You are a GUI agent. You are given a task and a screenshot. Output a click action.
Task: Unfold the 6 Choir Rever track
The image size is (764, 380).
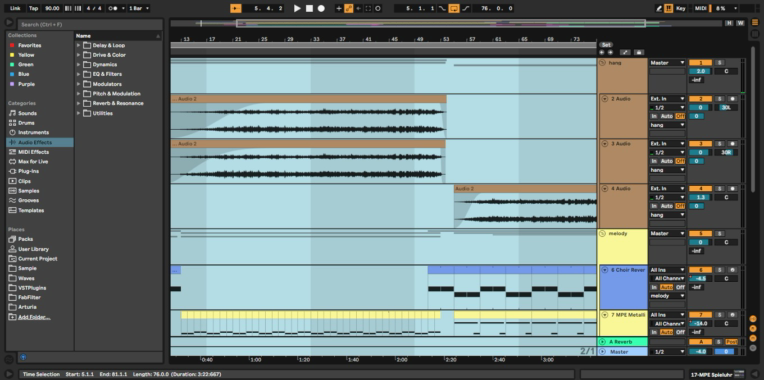point(605,270)
